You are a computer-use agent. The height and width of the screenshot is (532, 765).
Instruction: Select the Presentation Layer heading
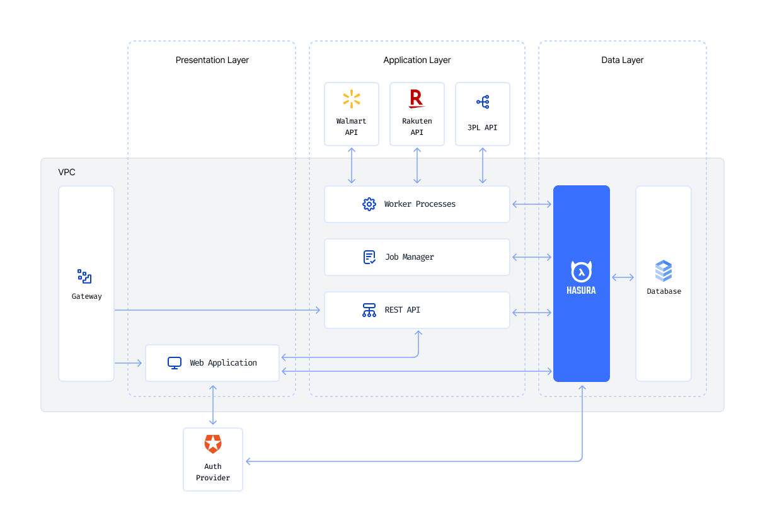click(212, 61)
